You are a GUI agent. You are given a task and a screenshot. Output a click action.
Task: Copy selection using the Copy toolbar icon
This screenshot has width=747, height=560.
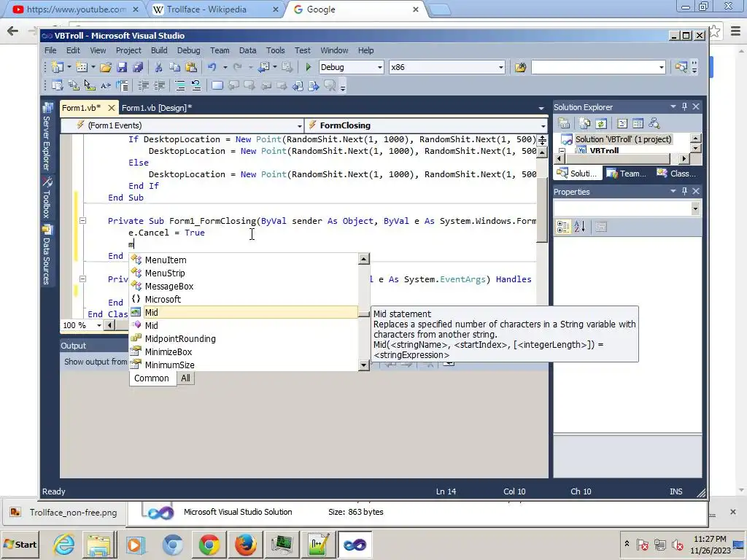[174, 67]
